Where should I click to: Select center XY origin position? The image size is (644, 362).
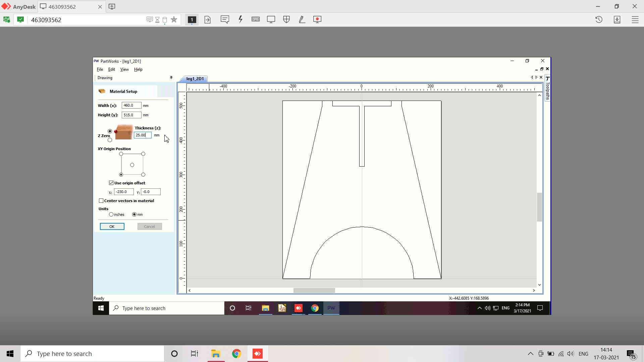pyautogui.click(x=132, y=165)
